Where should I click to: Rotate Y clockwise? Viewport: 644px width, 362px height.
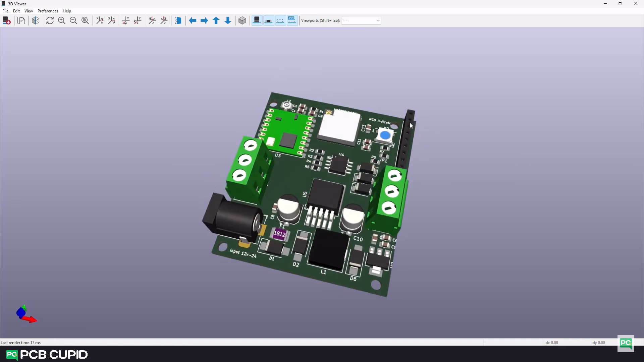click(x=126, y=21)
